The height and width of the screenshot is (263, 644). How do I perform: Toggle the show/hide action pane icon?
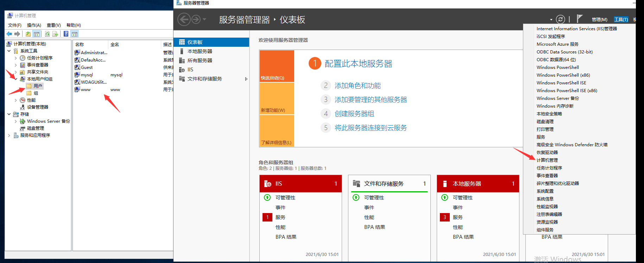(74, 34)
